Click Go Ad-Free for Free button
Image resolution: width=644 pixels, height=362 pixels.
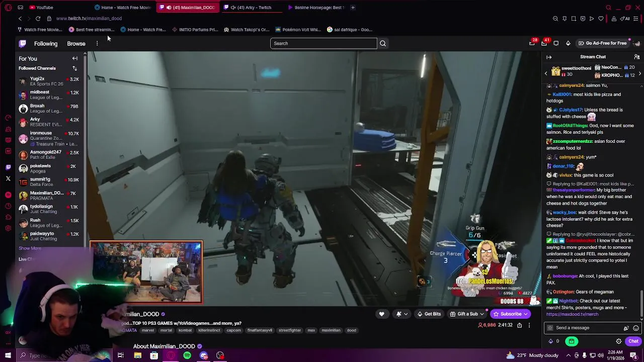pos(602,43)
